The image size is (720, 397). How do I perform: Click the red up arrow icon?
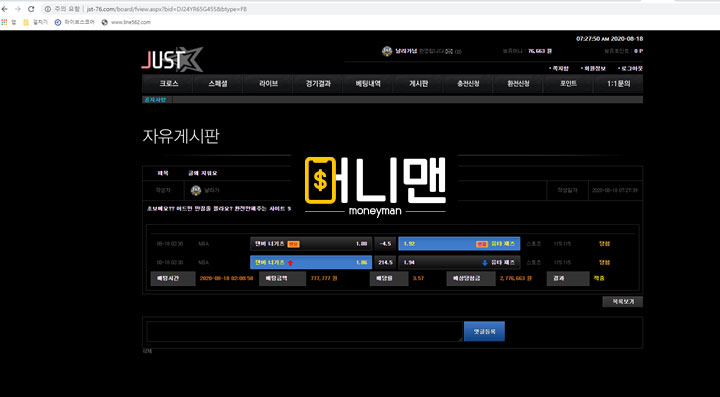click(x=290, y=263)
